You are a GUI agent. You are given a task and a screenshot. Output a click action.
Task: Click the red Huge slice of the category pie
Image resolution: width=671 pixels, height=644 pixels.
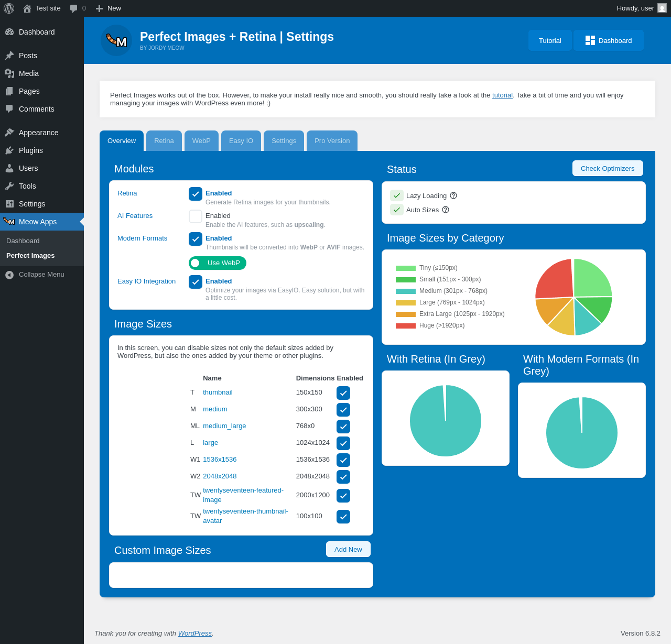point(557,279)
